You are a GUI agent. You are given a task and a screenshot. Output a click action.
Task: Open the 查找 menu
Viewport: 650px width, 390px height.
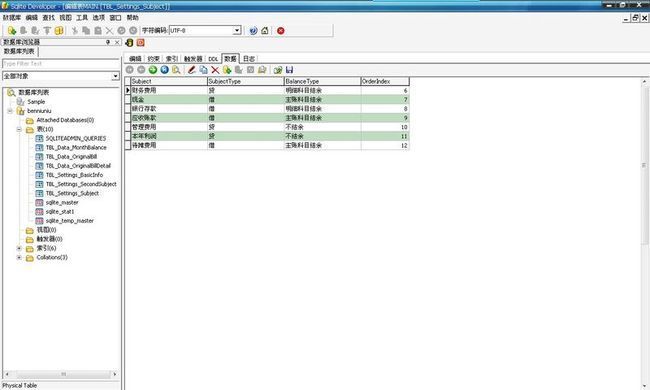pyautogui.click(x=49, y=18)
